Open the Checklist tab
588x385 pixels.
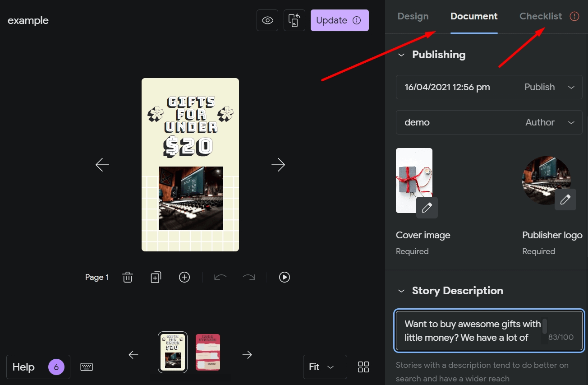pos(541,16)
